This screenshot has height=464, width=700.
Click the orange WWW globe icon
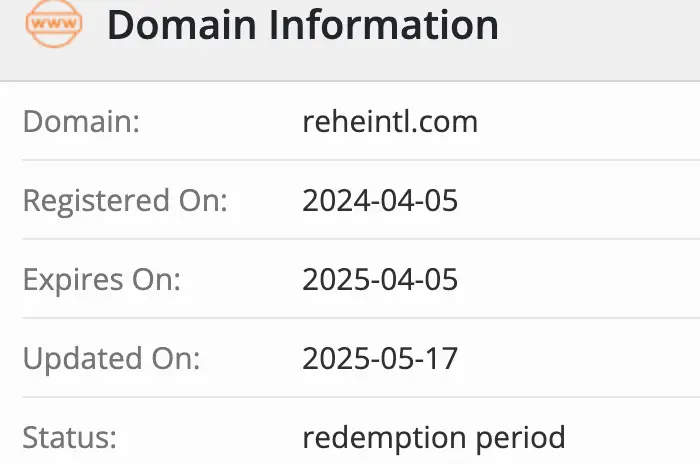tap(54, 24)
